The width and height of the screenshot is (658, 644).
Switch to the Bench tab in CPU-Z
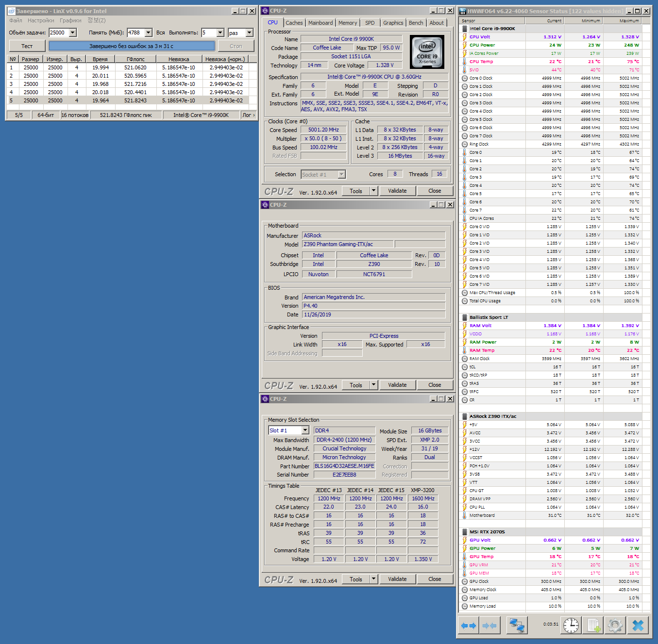(x=416, y=23)
